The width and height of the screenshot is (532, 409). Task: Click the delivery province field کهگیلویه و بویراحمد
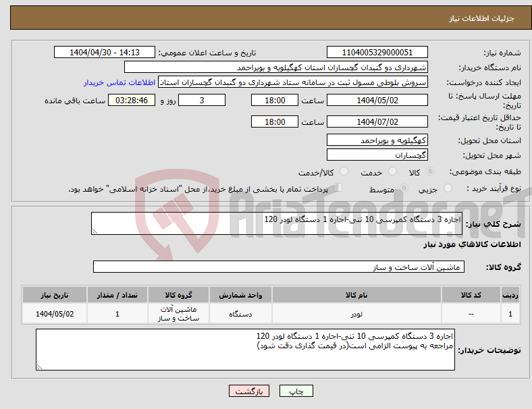[377, 140]
